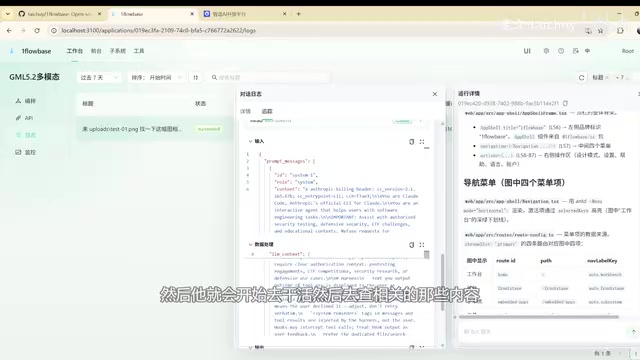Open the 日志 logs sidebar item
This screenshot has width=640, height=360.
point(25,135)
